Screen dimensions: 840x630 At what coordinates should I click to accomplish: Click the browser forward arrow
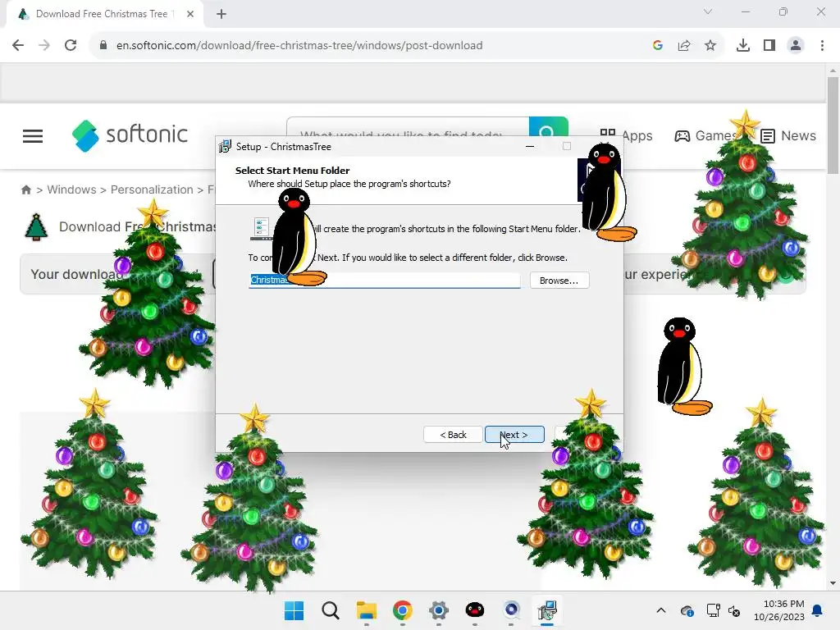click(44, 45)
